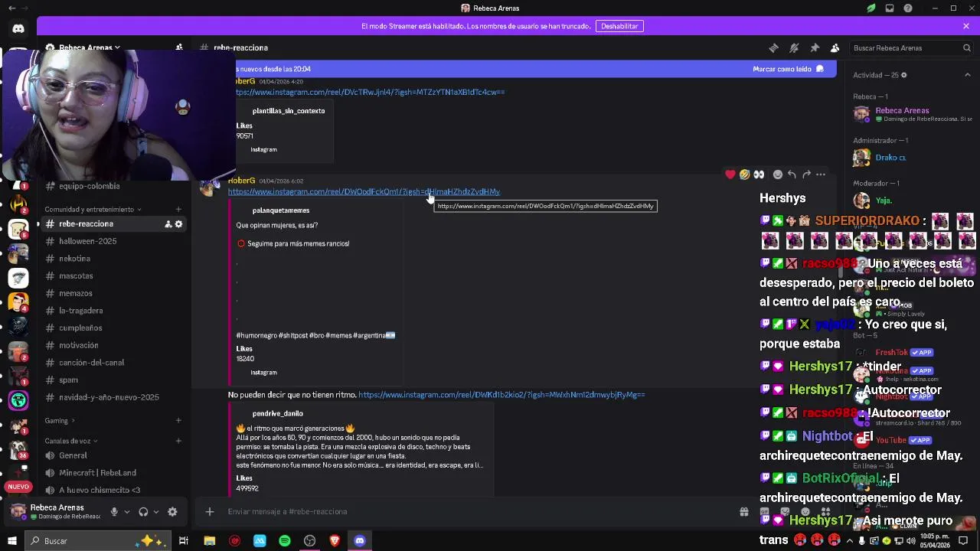Open Spotify from Windows taskbar
The image size is (980, 551).
(x=285, y=541)
